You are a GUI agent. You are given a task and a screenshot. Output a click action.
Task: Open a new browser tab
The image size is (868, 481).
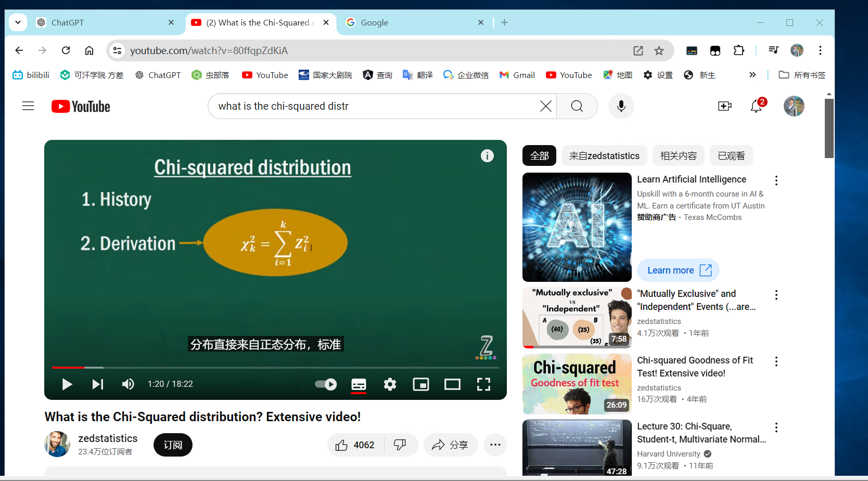504,22
